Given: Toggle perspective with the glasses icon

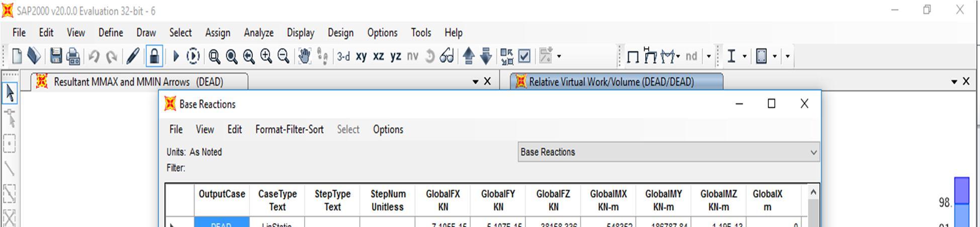Looking at the screenshot, I should click(447, 56).
